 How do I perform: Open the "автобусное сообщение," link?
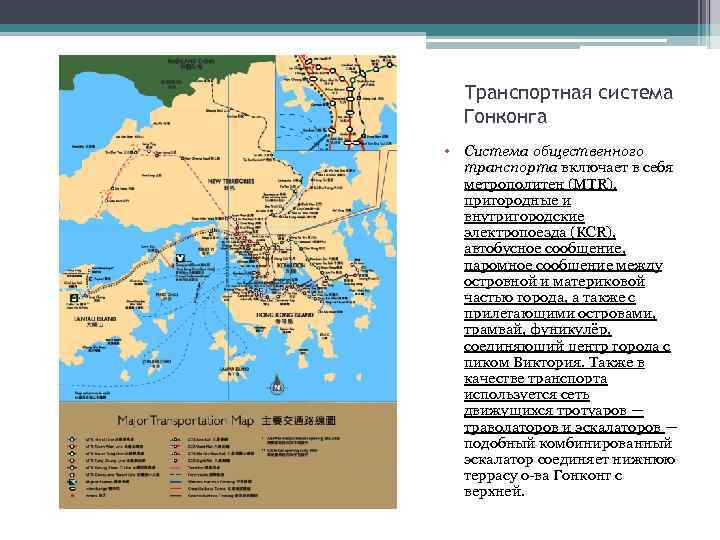(x=545, y=248)
